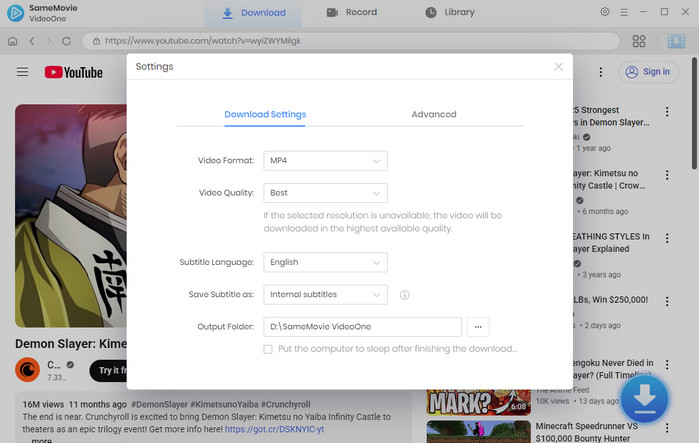Click the YouTube logo
699x443 pixels.
pyautogui.click(x=74, y=72)
